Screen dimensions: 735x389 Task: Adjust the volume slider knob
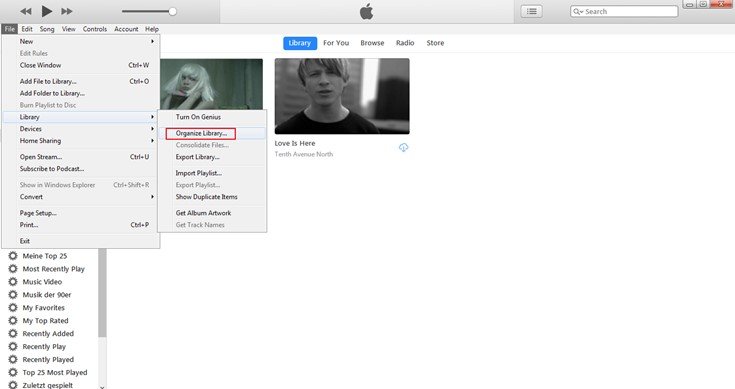pyautogui.click(x=172, y=11)
